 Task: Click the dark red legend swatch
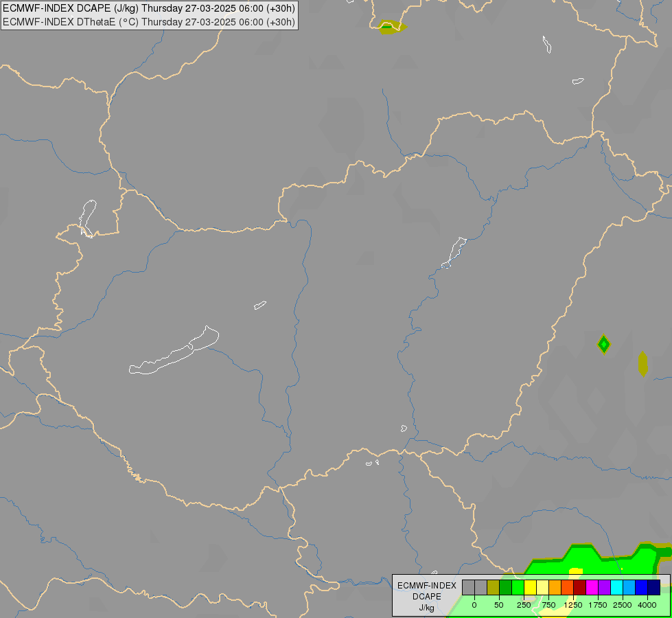(x=580, y=588)
